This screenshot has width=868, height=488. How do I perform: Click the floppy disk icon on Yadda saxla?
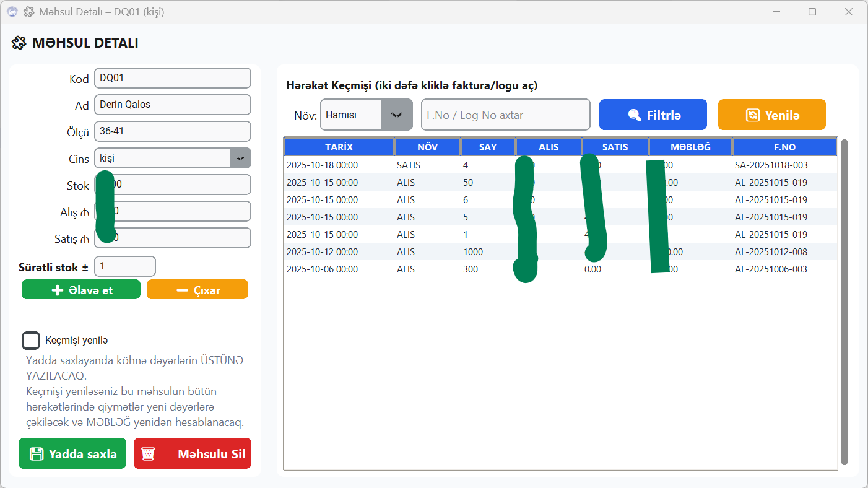click(x=37, y=454)
